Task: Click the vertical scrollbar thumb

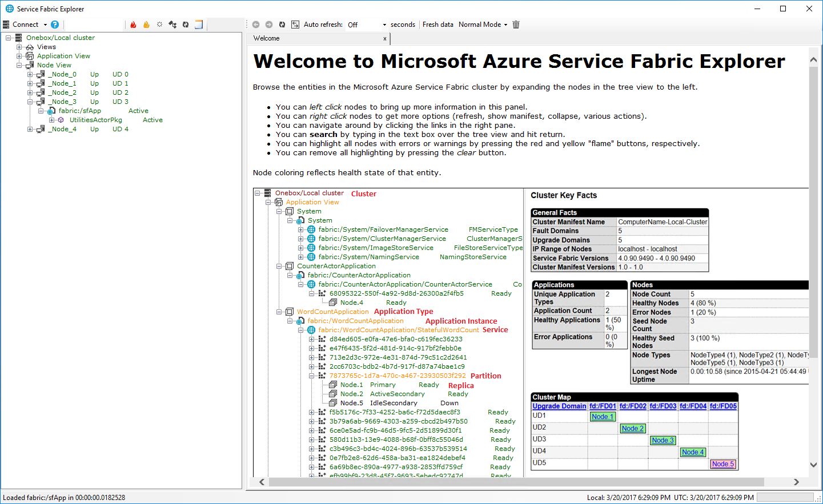Action: pyautogui.click(x=813, y=211)
